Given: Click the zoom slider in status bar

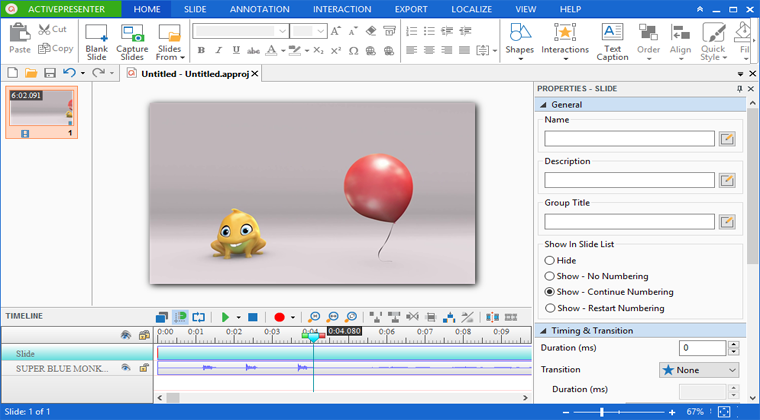Looking at the screenshot, I should tap(602, 412).
